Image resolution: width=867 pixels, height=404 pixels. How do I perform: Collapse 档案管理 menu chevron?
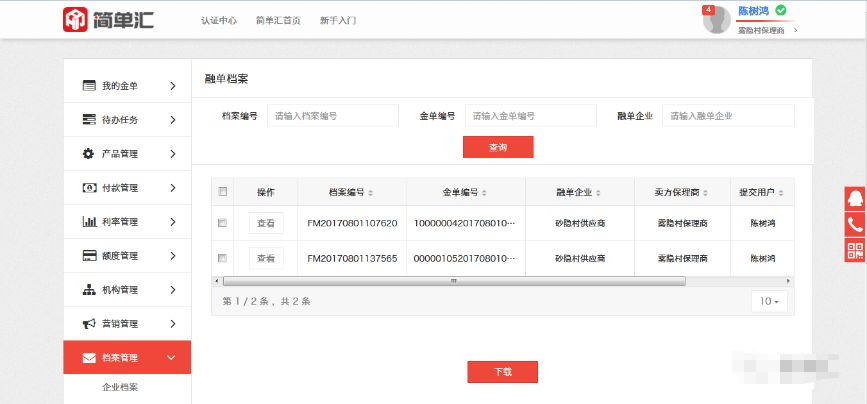click(171, 358)
